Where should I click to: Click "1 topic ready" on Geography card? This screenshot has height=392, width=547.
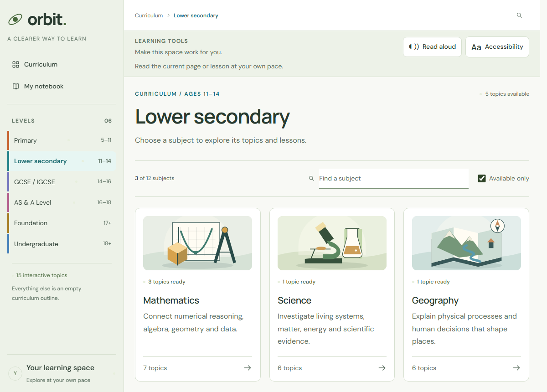(x=433, y=282)
